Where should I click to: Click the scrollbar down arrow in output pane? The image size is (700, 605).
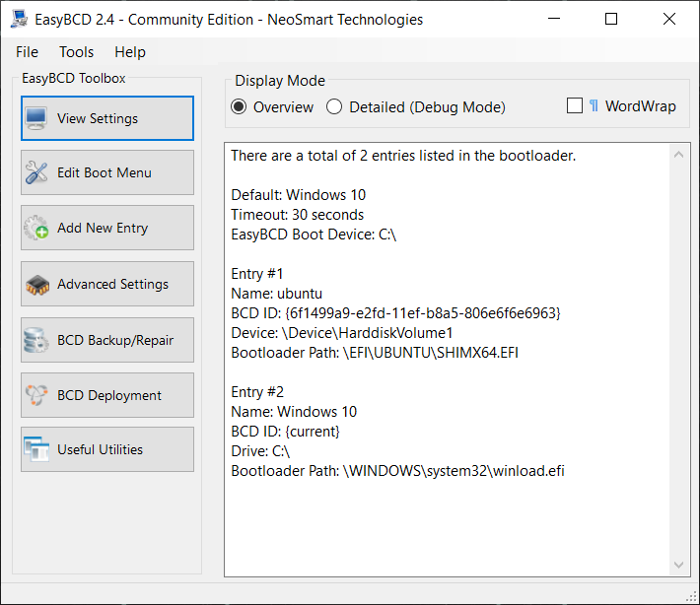[x=679, y=565]
